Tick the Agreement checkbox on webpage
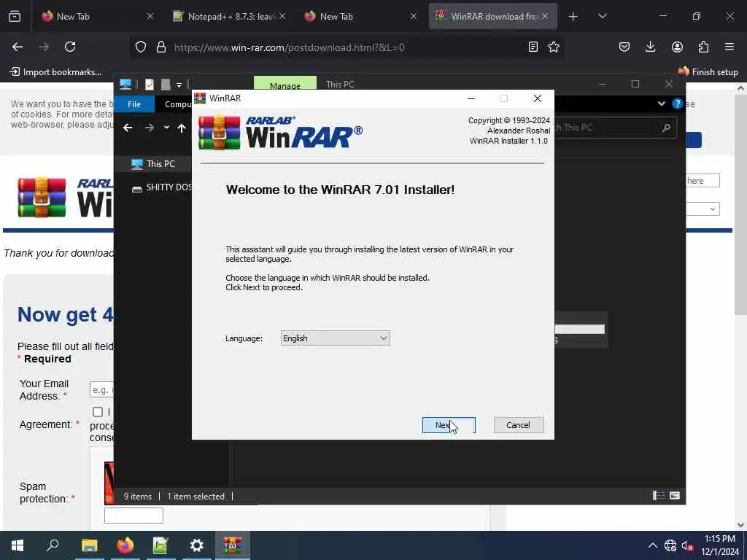This screenshot has width=747, height=560. coord(98,412)
